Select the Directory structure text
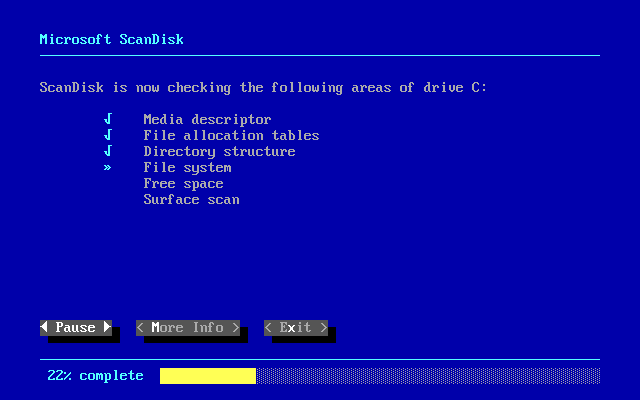The width and height of the screenshot is (640, 400). (220, 151)
